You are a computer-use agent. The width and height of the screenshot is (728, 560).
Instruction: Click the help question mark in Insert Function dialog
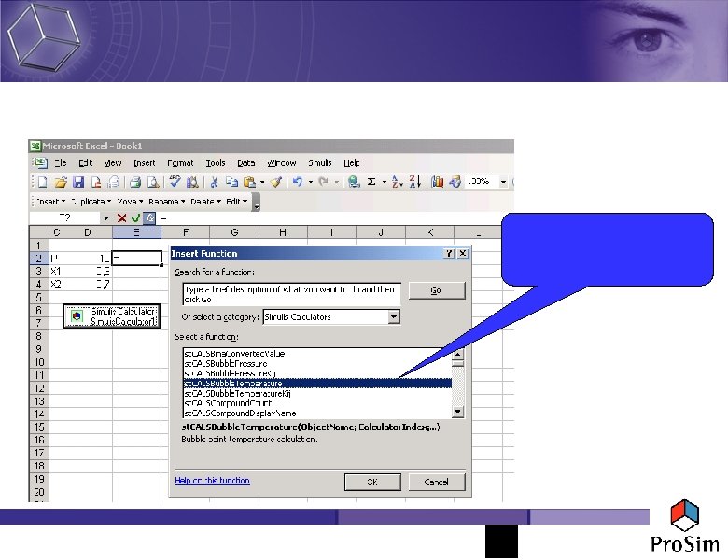[449, 253]
